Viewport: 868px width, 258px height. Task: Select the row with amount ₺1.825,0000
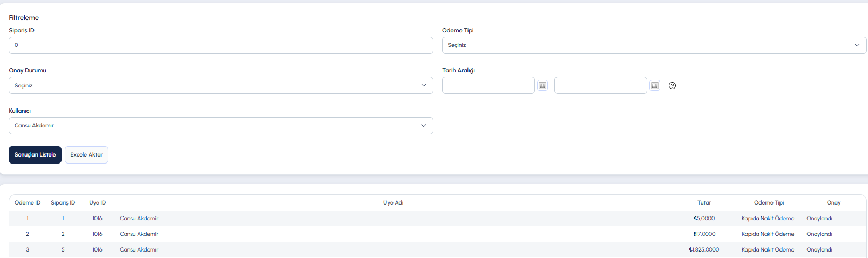(x=438, y=250)
